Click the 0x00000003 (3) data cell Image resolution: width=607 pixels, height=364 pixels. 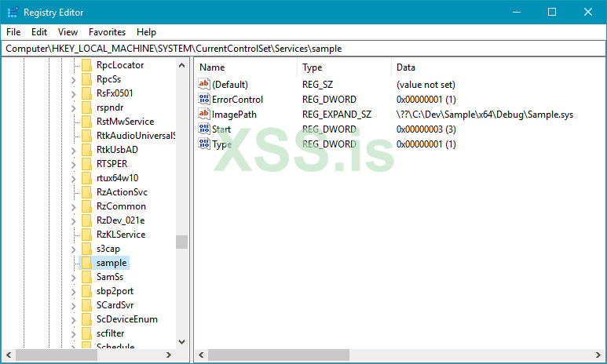426,129
